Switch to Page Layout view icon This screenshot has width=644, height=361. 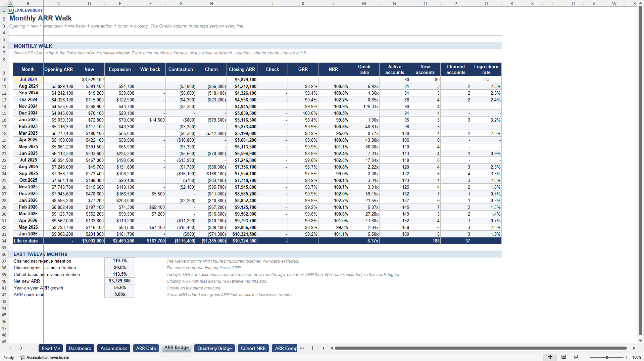563,357
